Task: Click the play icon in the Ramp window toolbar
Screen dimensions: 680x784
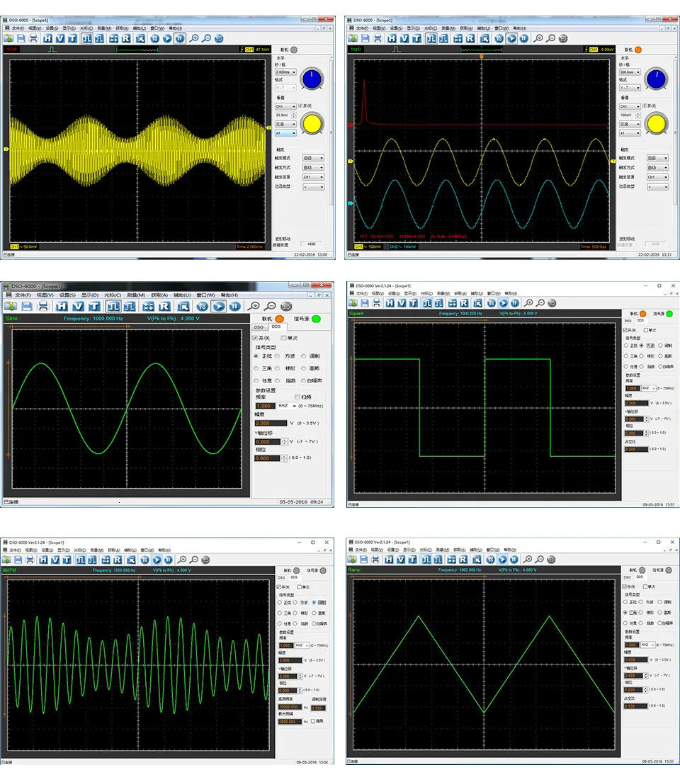Action: click(502, 559)
